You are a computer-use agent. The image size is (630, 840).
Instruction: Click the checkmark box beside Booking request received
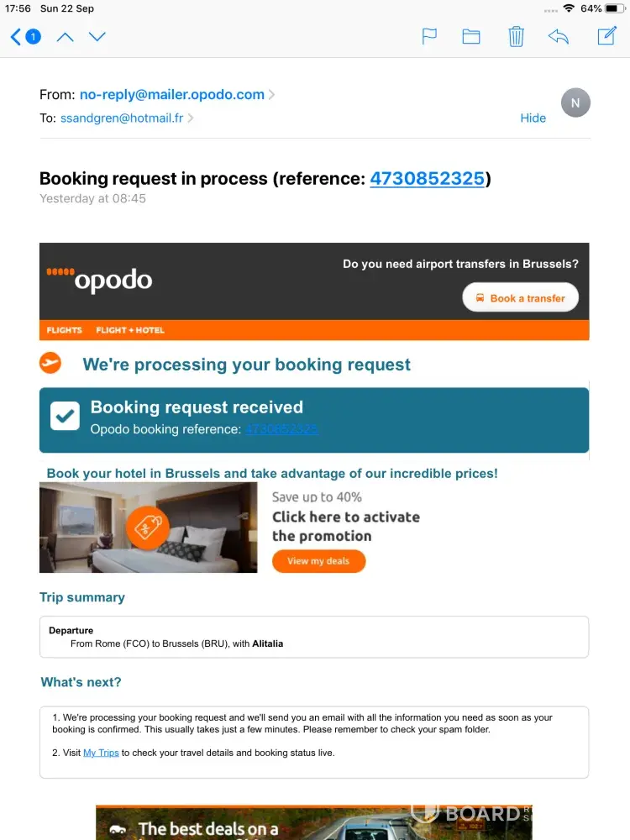coord(66,416)
